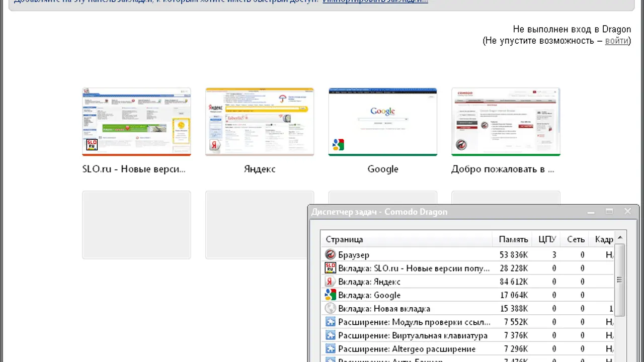The height and width of the screenshot is (362, 644).
Task: Click puzzle icon of Виртуальная клавиатура extension
Action: [330, 335]
